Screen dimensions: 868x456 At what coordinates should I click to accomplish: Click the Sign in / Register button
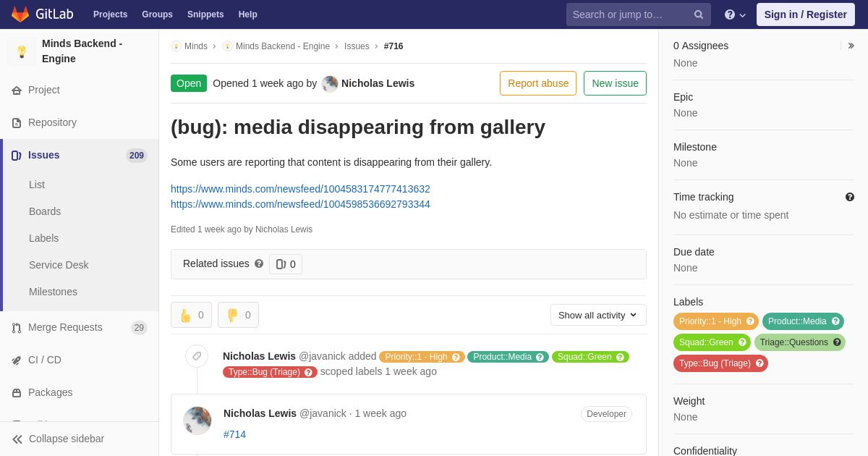pos(805,14)
